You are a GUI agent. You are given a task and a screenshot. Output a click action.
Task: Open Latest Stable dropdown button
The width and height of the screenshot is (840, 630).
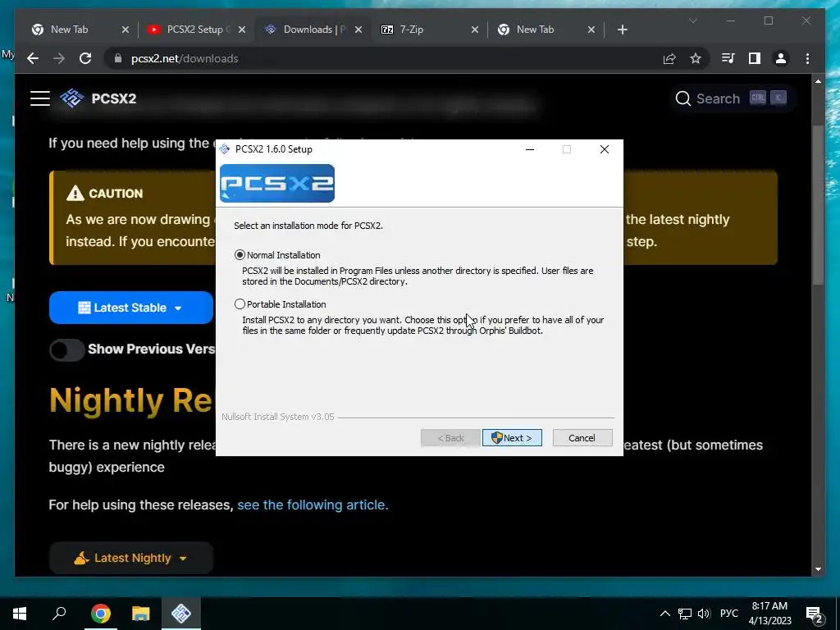click(130, 308)
